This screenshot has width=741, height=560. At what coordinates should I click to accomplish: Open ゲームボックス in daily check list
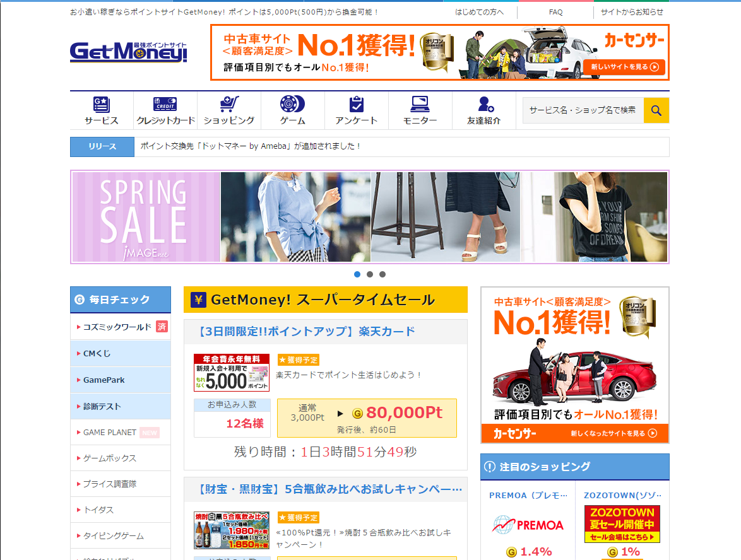(110, 458)
